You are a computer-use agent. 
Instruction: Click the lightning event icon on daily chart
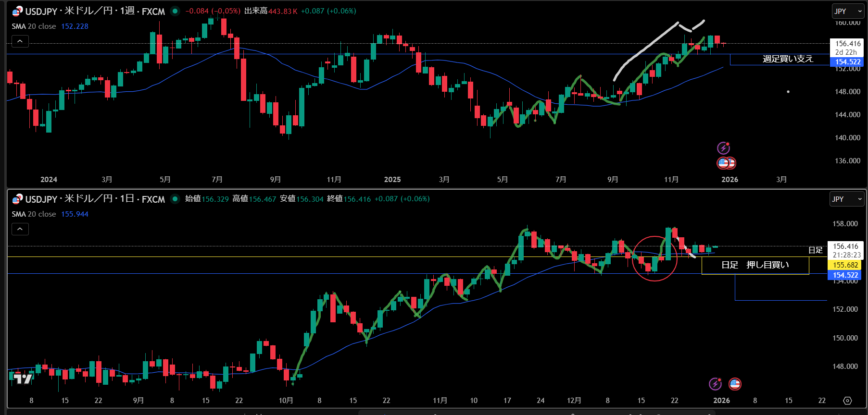pos(715,384)
